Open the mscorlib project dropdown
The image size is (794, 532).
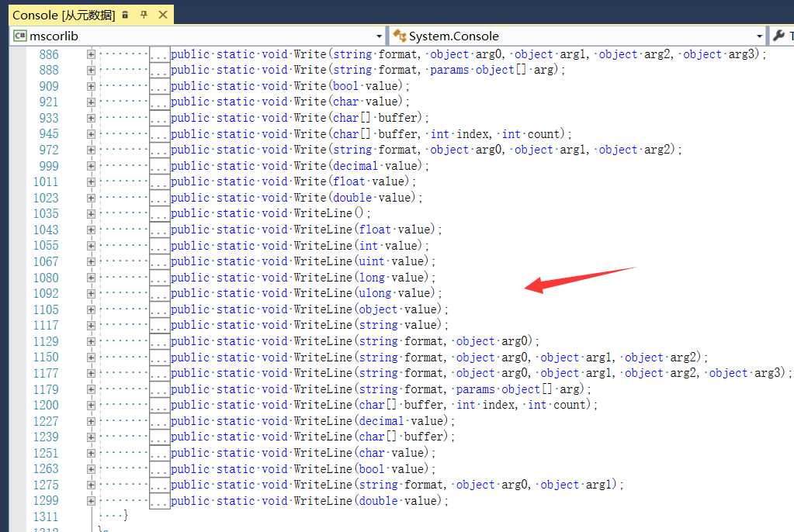379,36
